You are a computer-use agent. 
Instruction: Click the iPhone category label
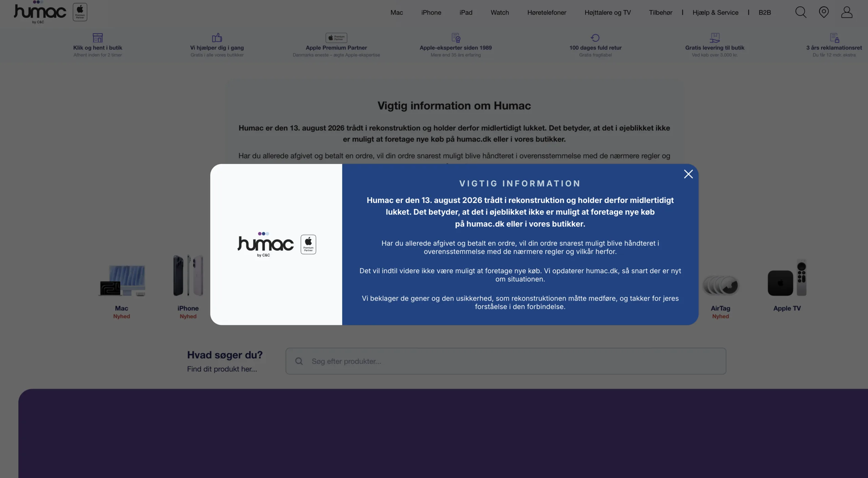point(188,308)
